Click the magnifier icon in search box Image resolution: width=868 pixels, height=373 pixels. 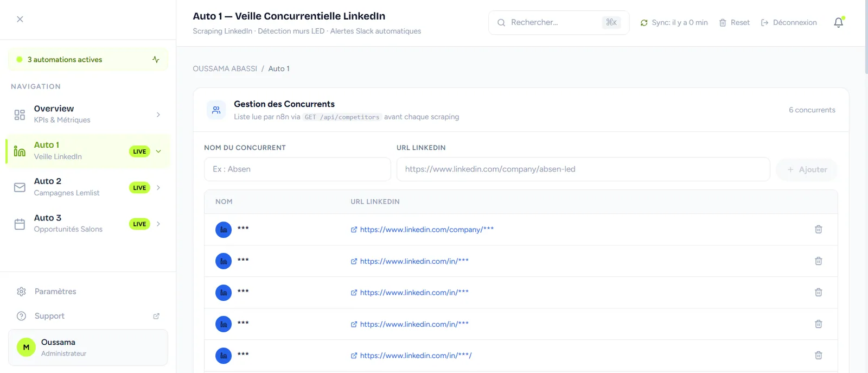coord(501,22)
